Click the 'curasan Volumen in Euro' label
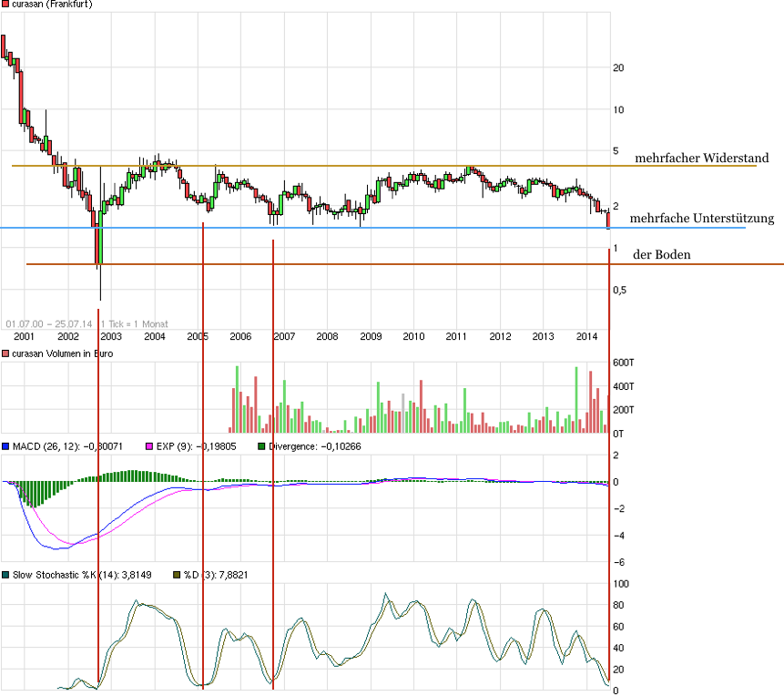Viewport: 784px width, 696px height. click(x=63, y=353)
